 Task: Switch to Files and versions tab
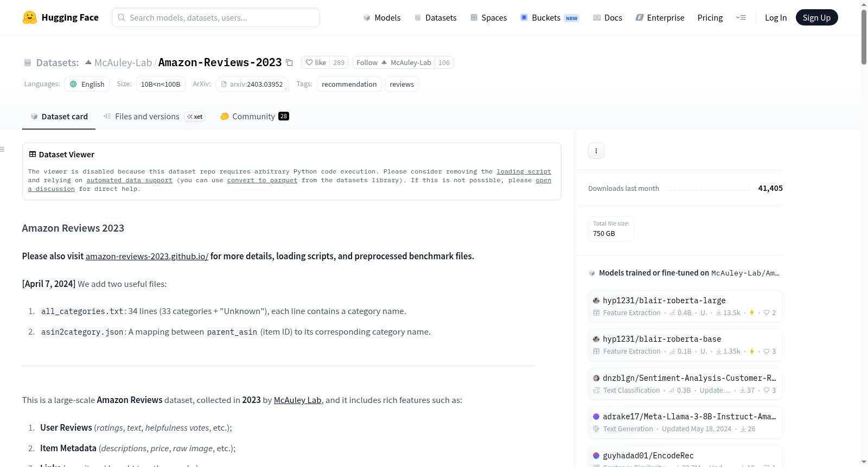[x=154, y=117]
